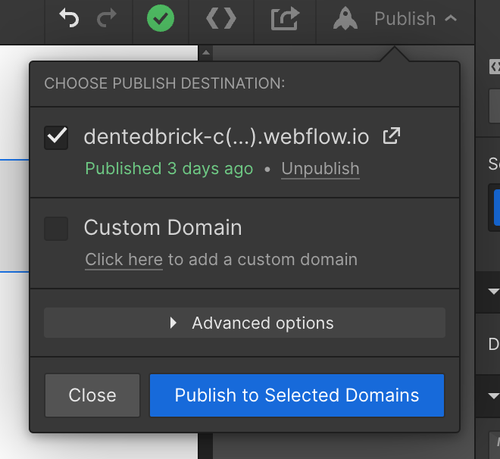Click the rocket Publish icon
The height and width of the screenshot is (459, 500).
pyautogui.click(x=345, y=18)
